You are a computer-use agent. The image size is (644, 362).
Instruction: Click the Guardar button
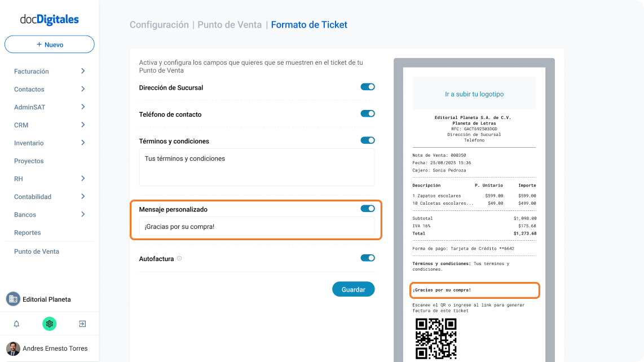353,289
